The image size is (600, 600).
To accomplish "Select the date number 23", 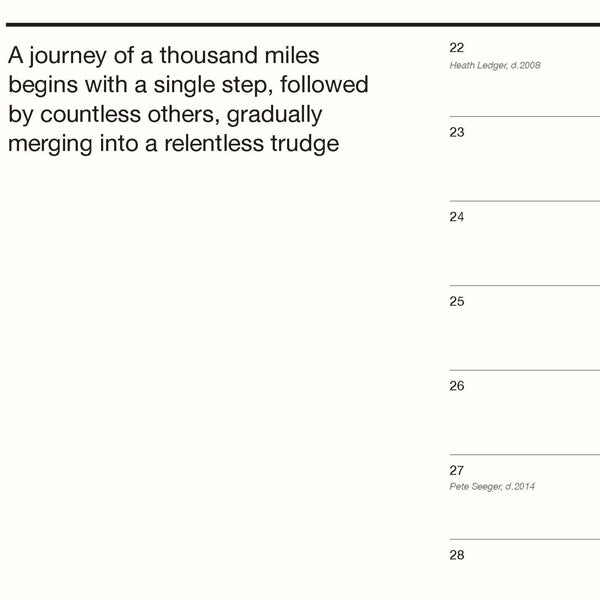I will 457,132.
